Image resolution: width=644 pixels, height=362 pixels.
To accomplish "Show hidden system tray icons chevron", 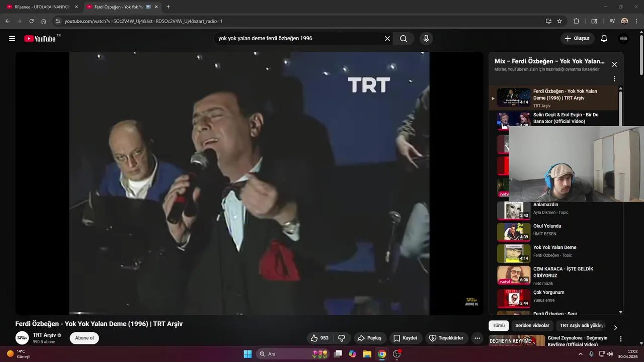I will click(580, 354).
